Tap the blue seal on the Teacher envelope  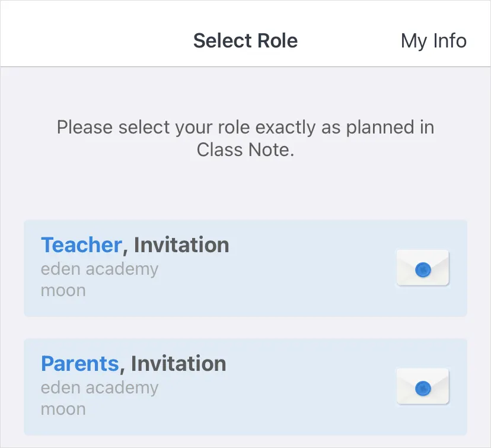coord(423,269)
